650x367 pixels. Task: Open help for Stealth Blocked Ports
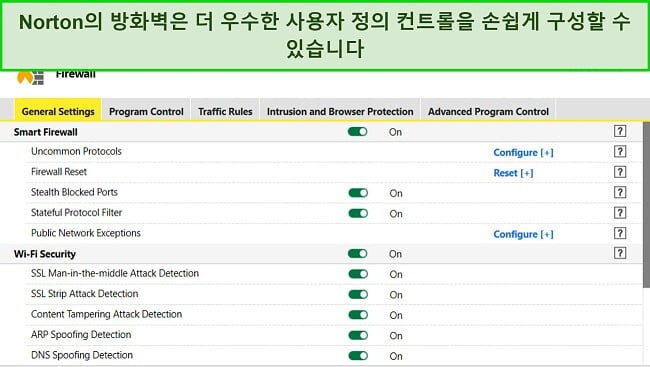click(620, 192)
